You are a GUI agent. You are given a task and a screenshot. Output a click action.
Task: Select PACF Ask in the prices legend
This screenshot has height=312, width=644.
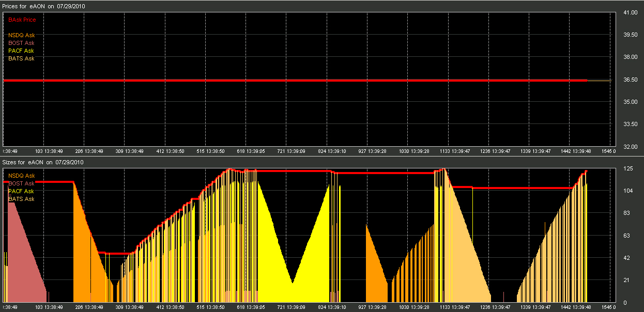point(21,51)
